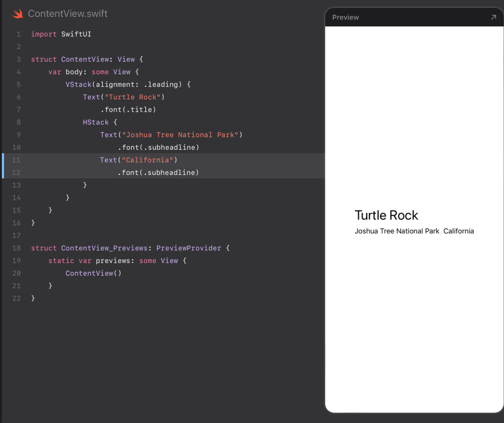Click Text("Joshua Tree National Park") code line
Viewport: 504px width, 423px height.
coord(171,135)
